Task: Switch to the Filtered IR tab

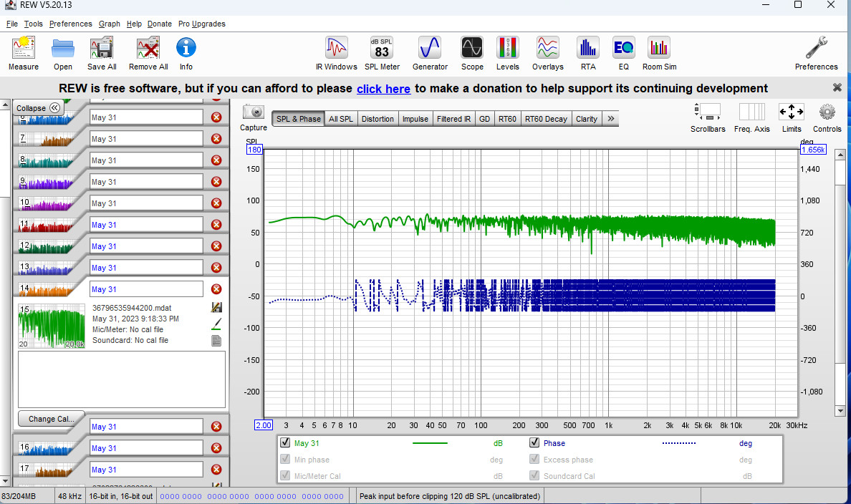Action: click(x=453, y=119)
